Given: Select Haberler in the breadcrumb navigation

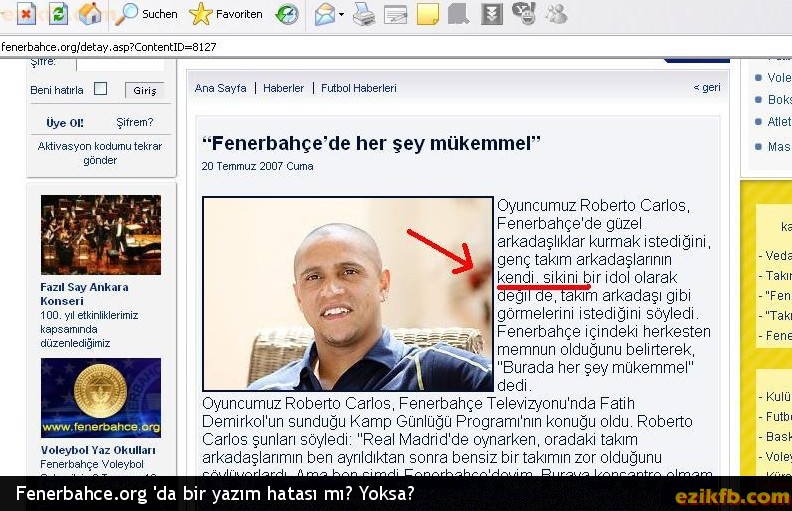Looking at the screenshot, I should [x=283, y=88].
